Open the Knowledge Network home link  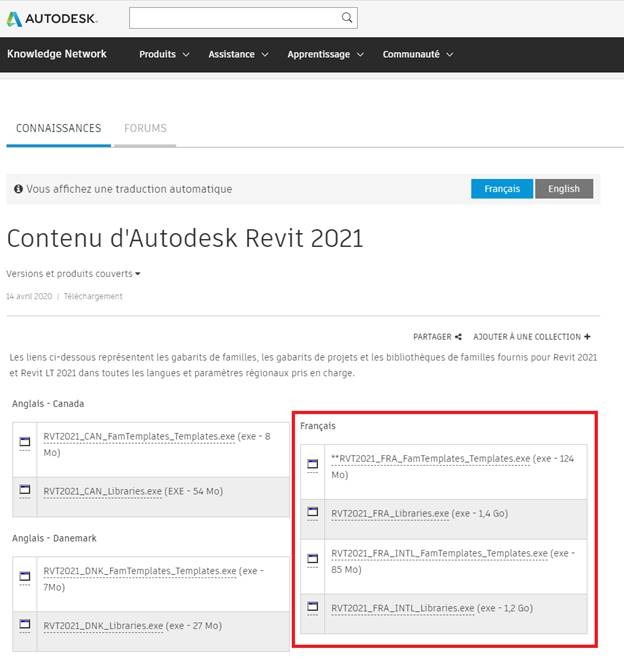point(57,54)
